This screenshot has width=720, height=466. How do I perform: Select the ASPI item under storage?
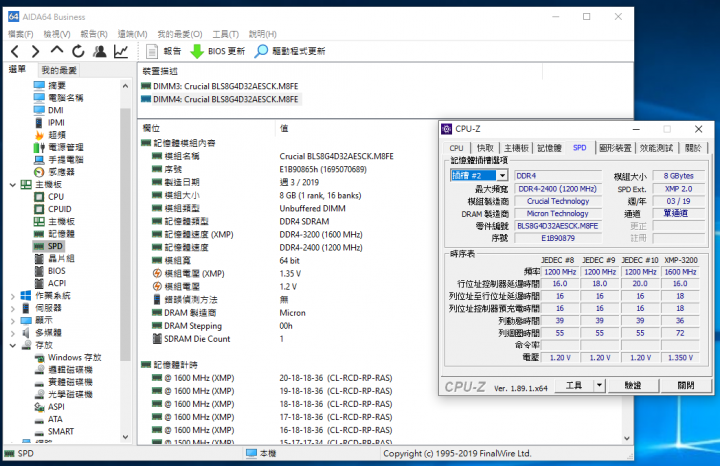coord(56,407)
